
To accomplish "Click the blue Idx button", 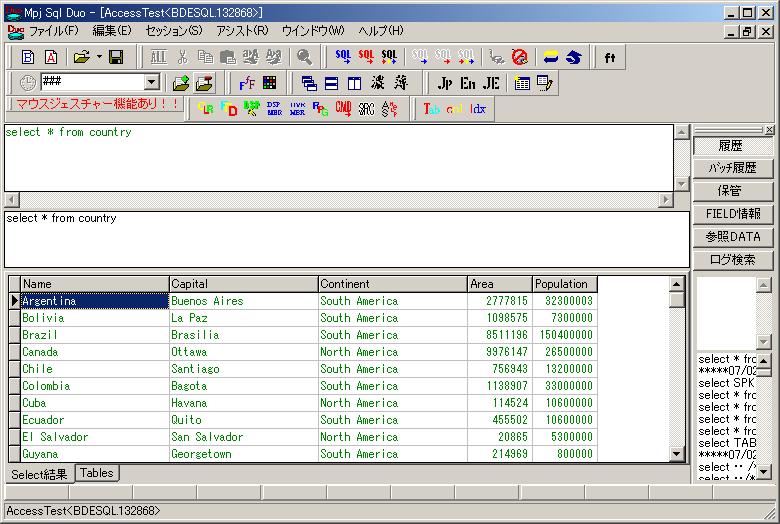I will [x=478, y=108].
